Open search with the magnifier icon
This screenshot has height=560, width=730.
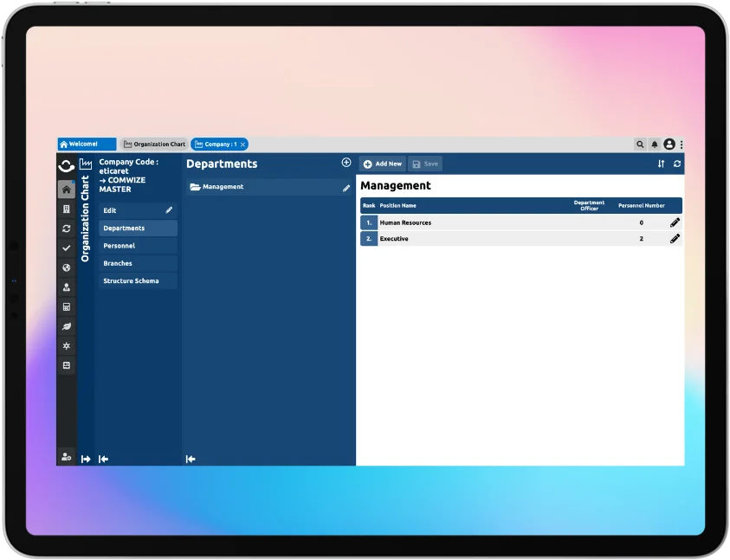pyautogui.click(x=639, y=145)
